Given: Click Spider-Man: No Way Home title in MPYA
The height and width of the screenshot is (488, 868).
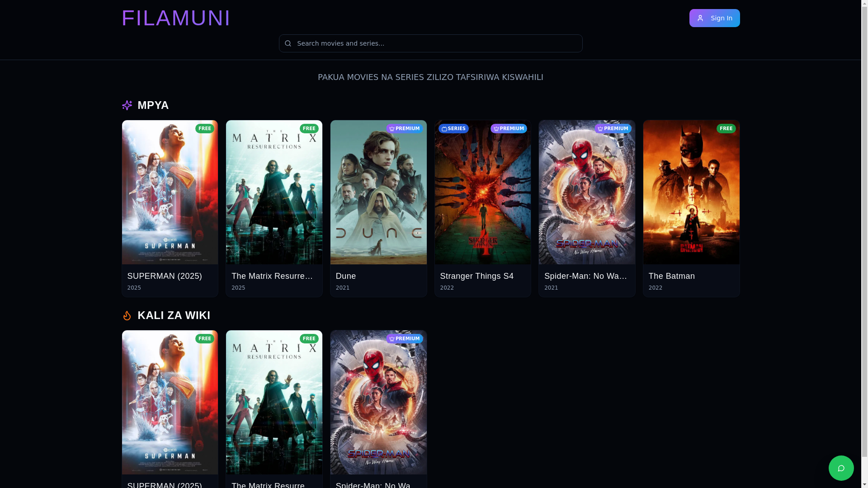Looking at the screenshot, I should 586,276.
